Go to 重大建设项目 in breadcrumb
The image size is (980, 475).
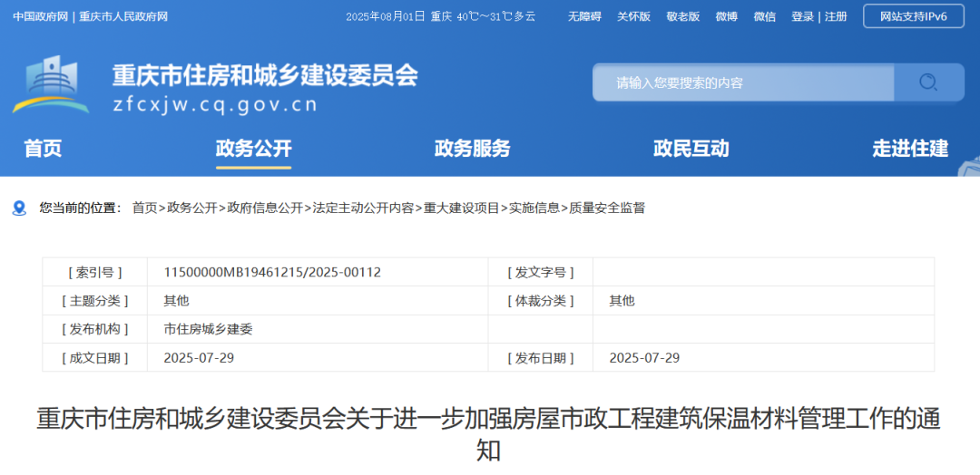coord(461,208)
